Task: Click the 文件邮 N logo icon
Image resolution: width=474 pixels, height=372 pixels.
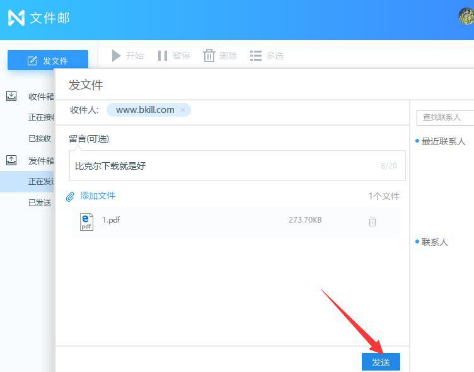Action: tap(16, 18)
